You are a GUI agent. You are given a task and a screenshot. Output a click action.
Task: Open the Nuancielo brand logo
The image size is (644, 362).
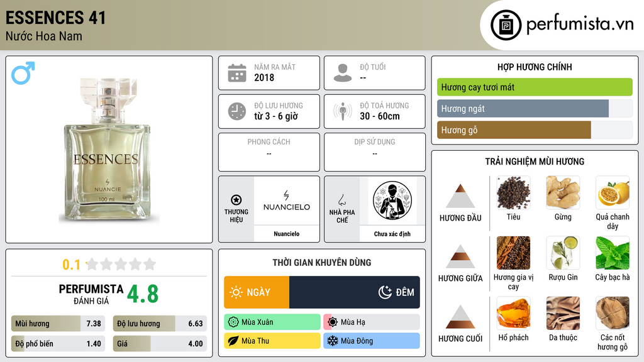point(287,201)
